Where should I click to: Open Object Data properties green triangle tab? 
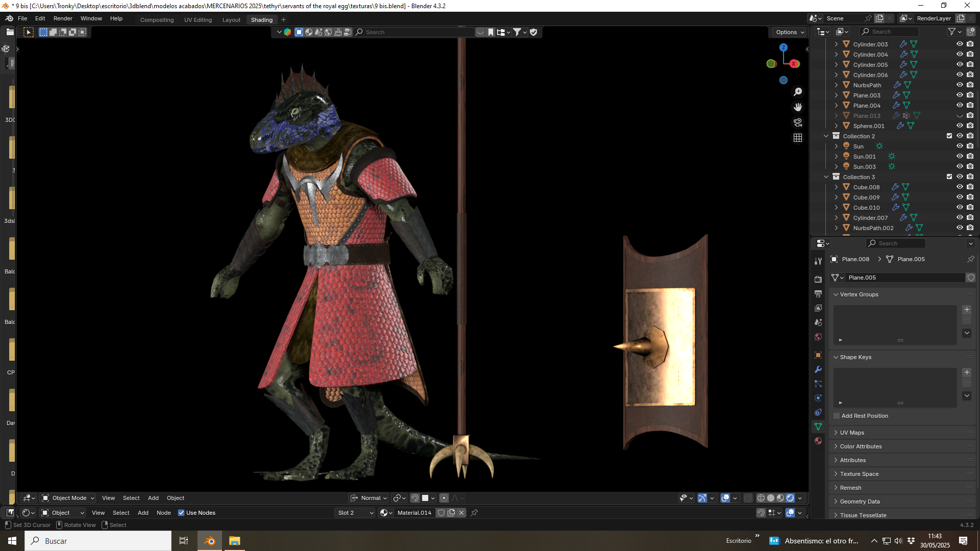(x=818, y=427)
